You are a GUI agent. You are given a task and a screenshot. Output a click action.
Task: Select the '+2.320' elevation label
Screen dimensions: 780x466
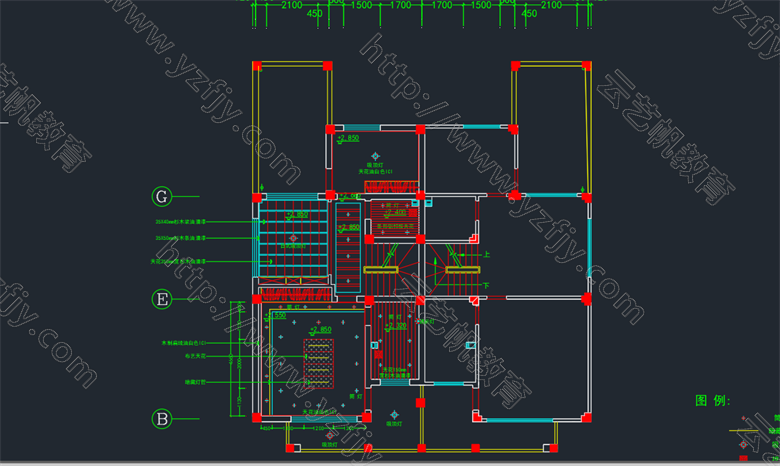coord(396,326)
